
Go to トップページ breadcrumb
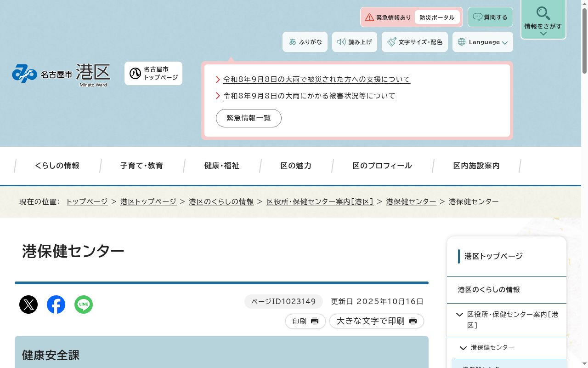click(x=87, y=201)
